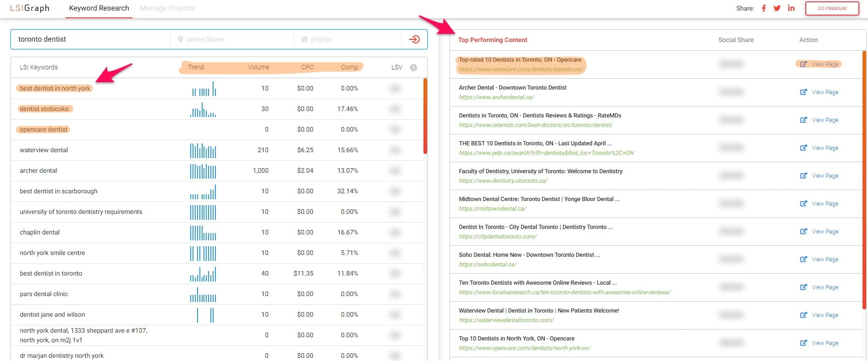Share on Twitter icon
868x361 pixels.
[x=777, y=8]
